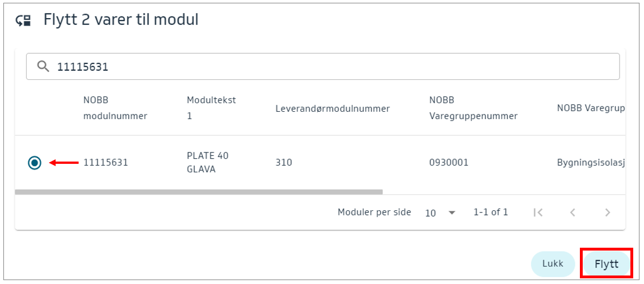Viewport: 644px width, 284px height.
Task: Click the Modultekst 1 column header
Action: (x=211, y=108)
